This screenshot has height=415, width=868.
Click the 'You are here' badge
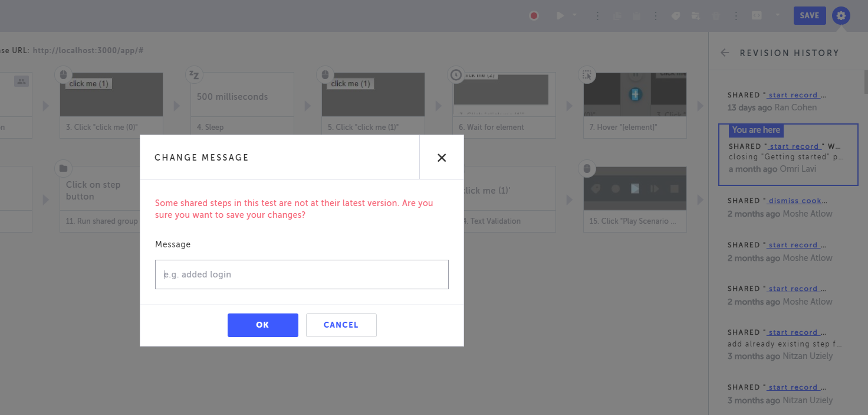(x=756, y=130)
